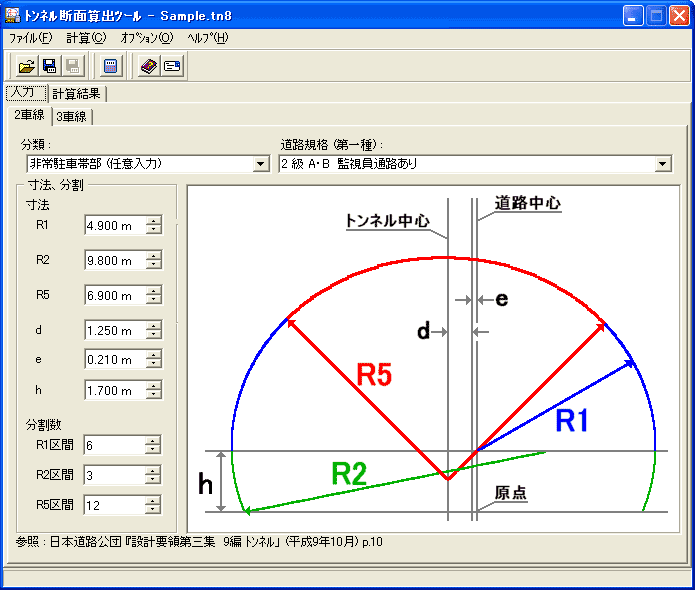This screenshot has width=695, height=590.
Task: Click the red R5 label in diagram
Action: 375,375
